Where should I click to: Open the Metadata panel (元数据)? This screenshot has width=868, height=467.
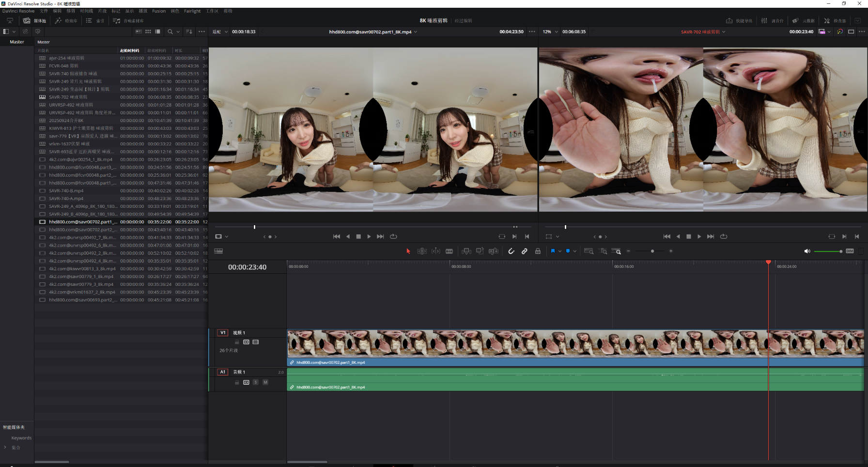(804, 21)
